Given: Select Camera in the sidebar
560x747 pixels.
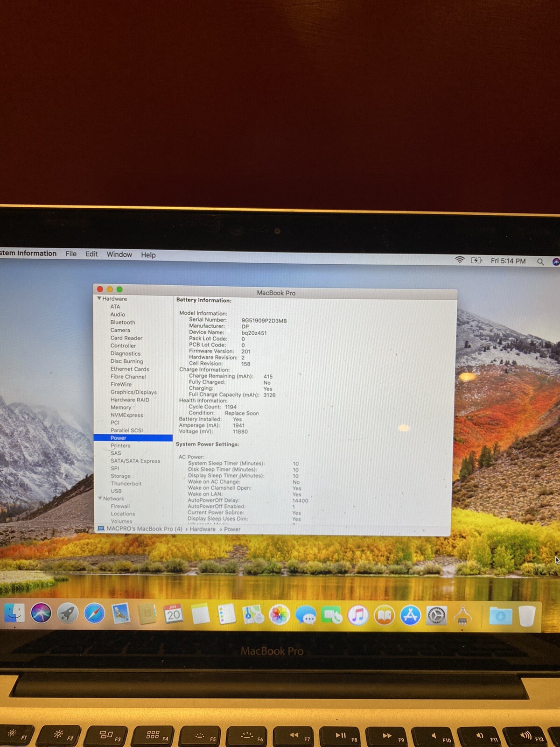Looking at the screenshot, I should (120, 330).
